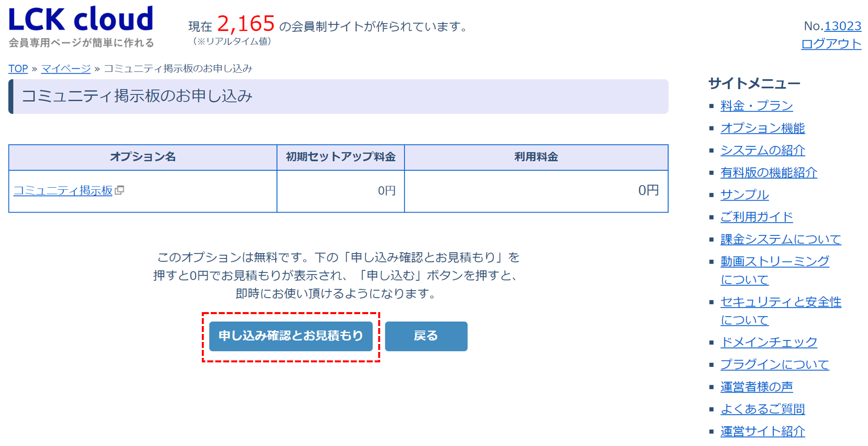View 有料版の機能紹介
This screenshot has width=868, height=446.
[x=768, y=173]
